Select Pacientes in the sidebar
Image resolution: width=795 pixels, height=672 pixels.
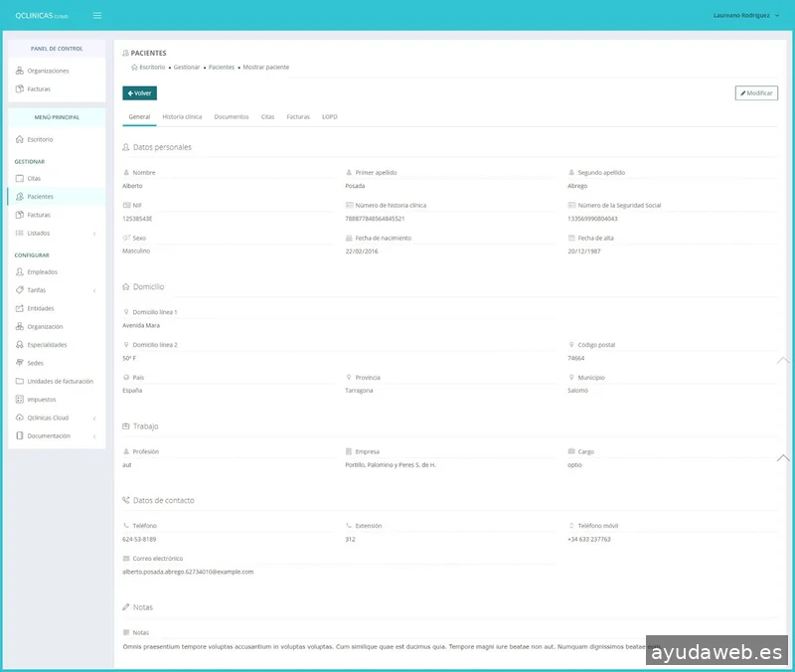click(57, 197)
